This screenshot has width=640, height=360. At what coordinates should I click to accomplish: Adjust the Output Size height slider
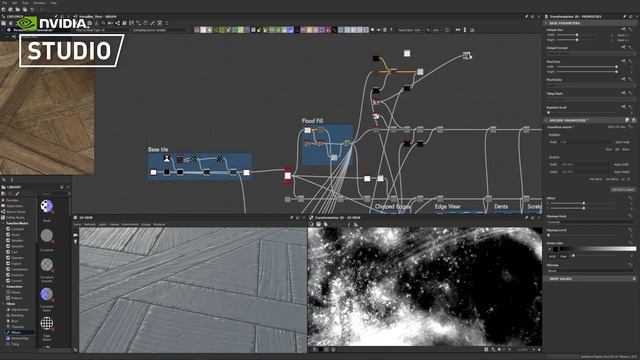[577, 40]
